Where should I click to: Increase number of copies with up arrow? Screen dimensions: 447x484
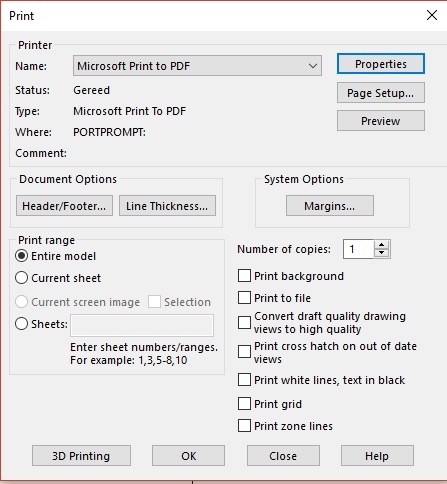pyautogui.click(x=382, y=245)
